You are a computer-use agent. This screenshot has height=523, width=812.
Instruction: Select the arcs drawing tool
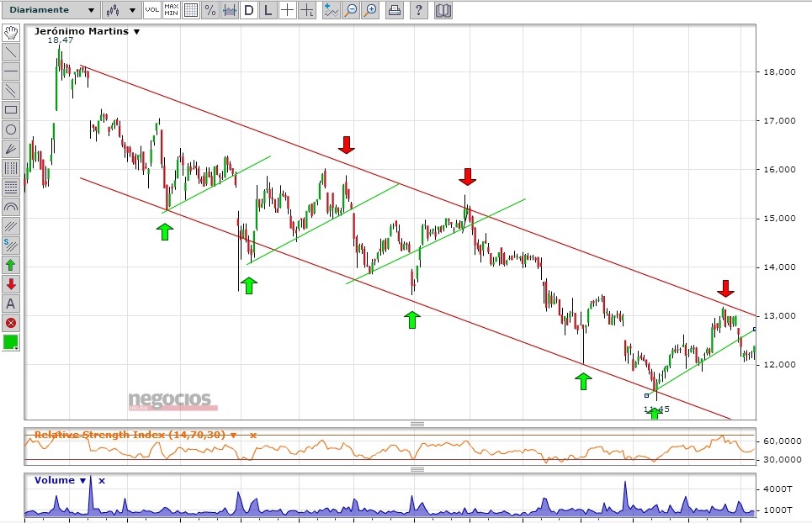click(11, 207)
